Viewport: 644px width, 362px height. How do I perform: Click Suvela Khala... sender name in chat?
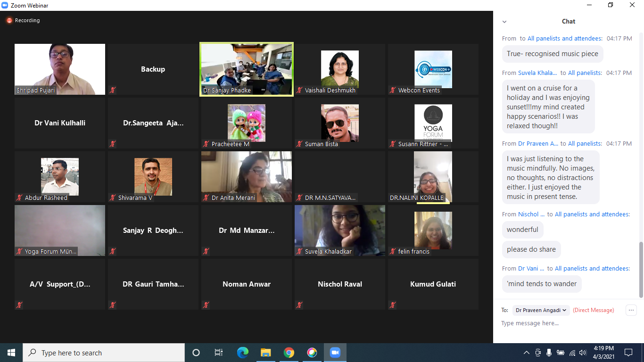(537, 73)
